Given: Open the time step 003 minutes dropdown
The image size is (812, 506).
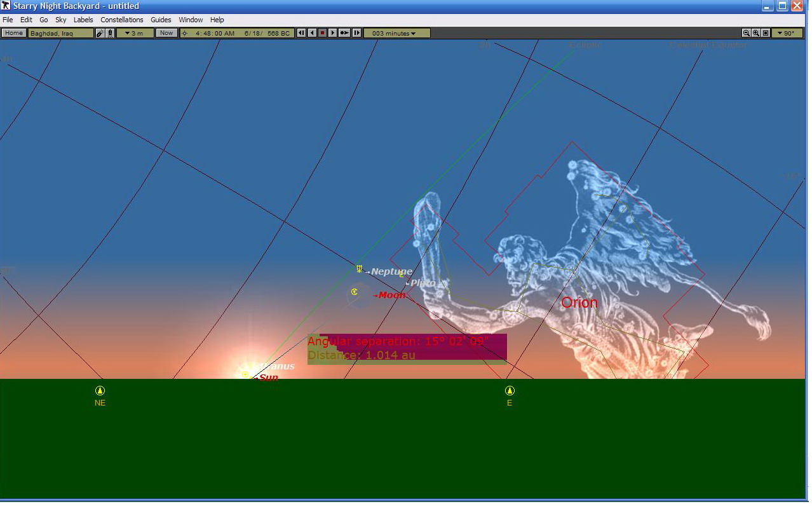Looking at the screenshot, I should pyautogui.click(x=397, y=33).
